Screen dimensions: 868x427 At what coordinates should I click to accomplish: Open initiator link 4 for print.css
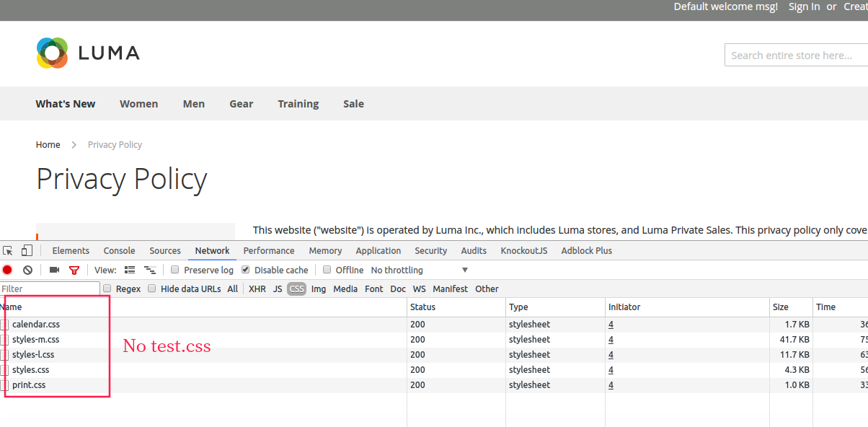pos(611,385)
